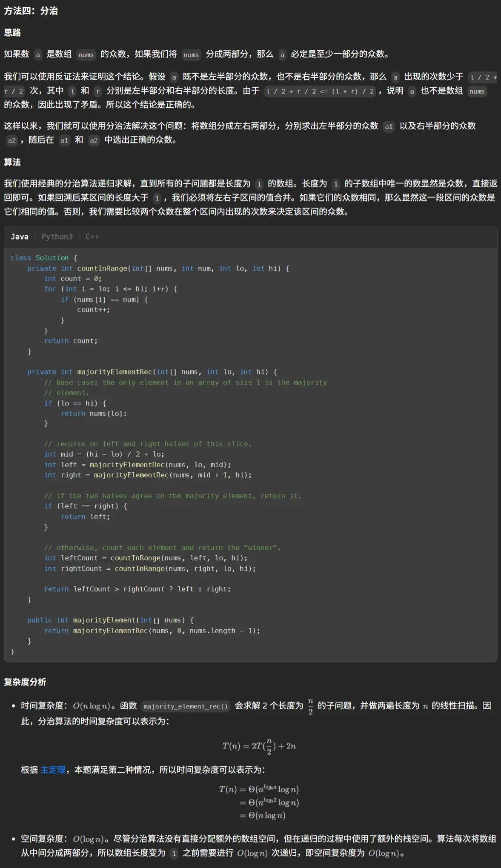Click the 'int mid = (hi - lo) / 2 + lo;' line
Screen dimensions: 501x868
click(104, 454)
